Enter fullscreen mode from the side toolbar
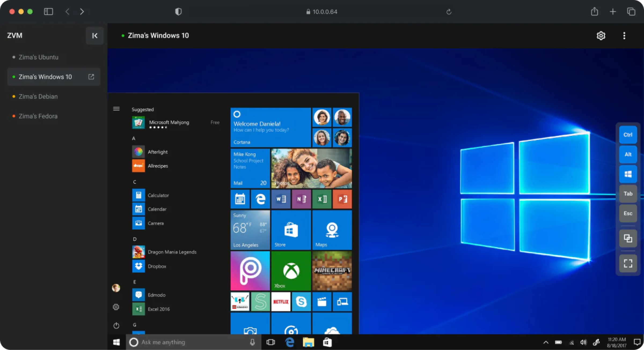Viewport: 644px width, 350px height. [628, 263]
